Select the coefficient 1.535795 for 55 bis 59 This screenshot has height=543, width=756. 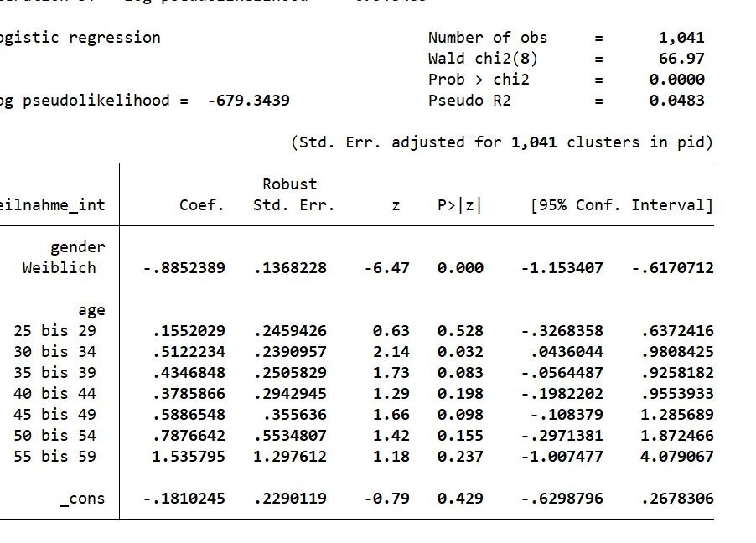(x=189, y=456)
